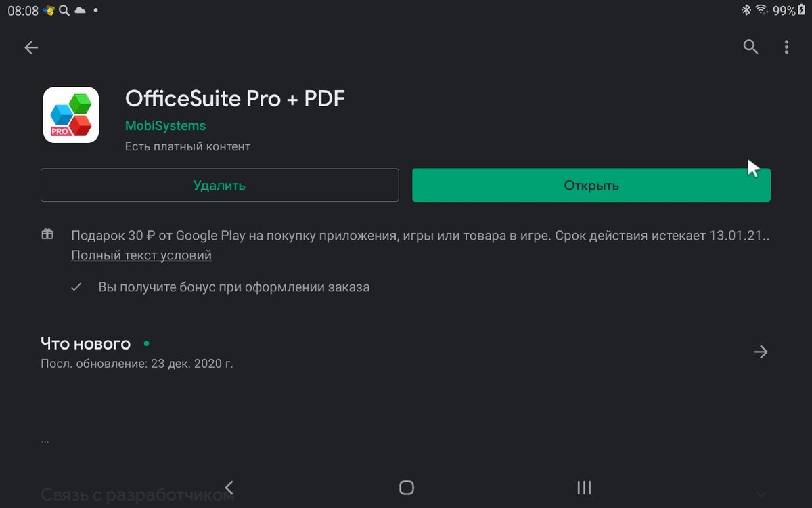Open recent apps from the navigation bar
The image size is (812, 508).
coord(583,487)
